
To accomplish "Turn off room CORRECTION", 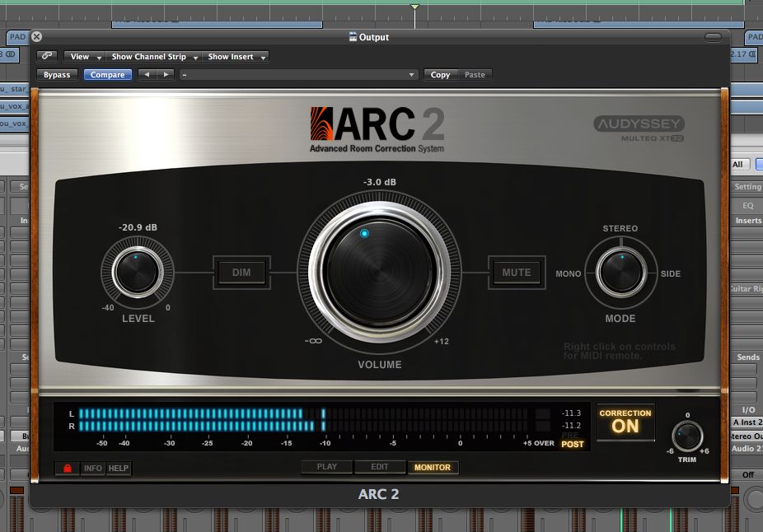I will tap(625, 422).
